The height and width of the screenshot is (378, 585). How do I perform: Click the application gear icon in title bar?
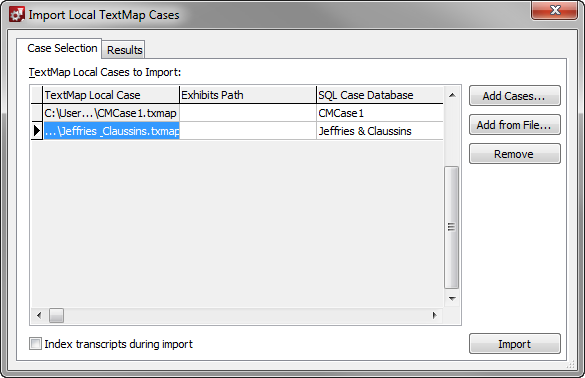point(16,15)
